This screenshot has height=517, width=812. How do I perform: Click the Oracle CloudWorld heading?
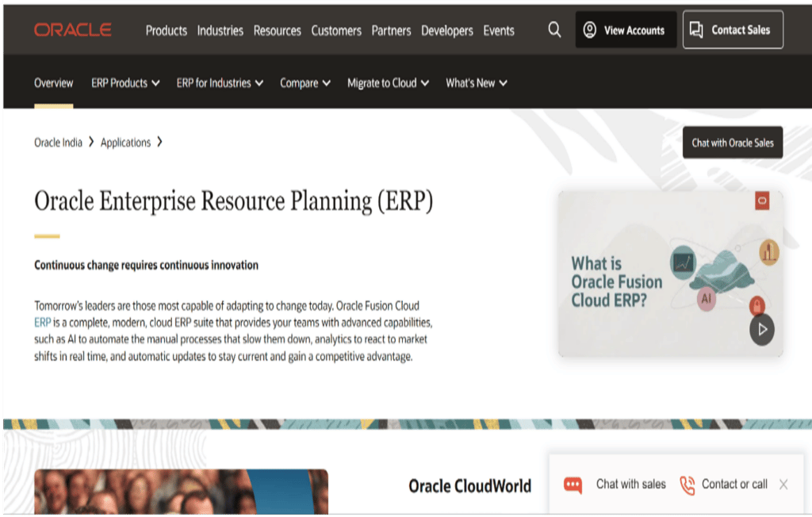point(469,486)
